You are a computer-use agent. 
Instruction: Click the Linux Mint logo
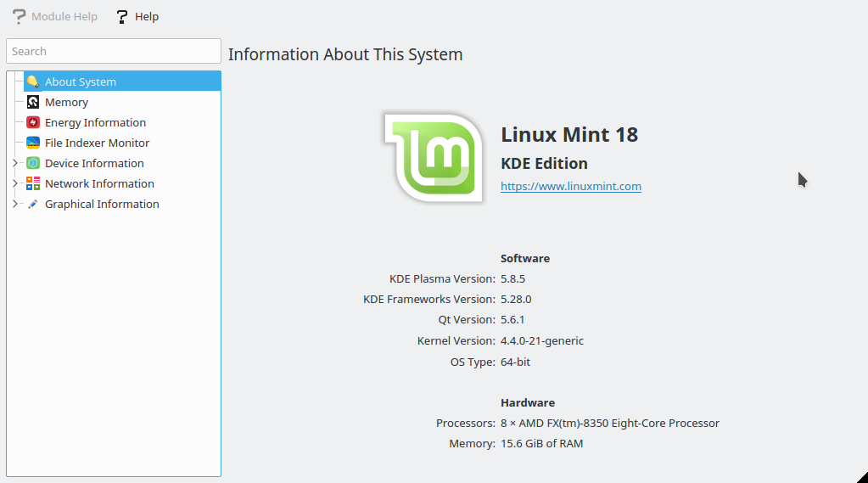tap(434, 159)
